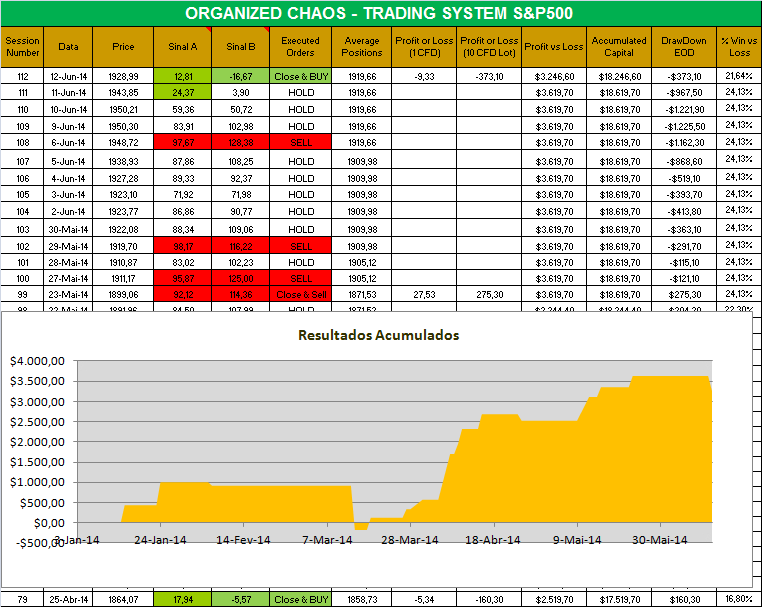Click the session number cell 112
Screen dimensions: 762x607
(22, 76)
